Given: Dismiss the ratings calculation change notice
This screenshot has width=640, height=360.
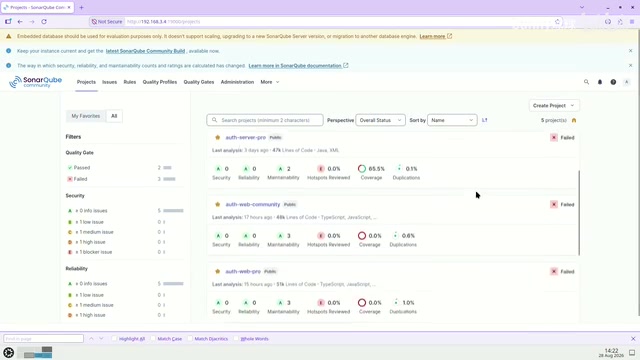Looking at the screenshot, I should pyautogui.click(x=631, y=65).
